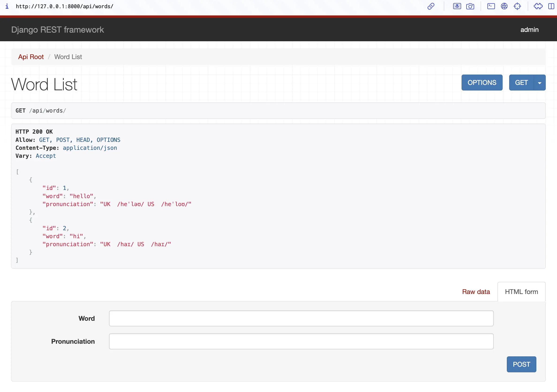The width and height of the screenshot is (557, 392).
Task: Open the Django REST framework home link
Action: [57, 30]
